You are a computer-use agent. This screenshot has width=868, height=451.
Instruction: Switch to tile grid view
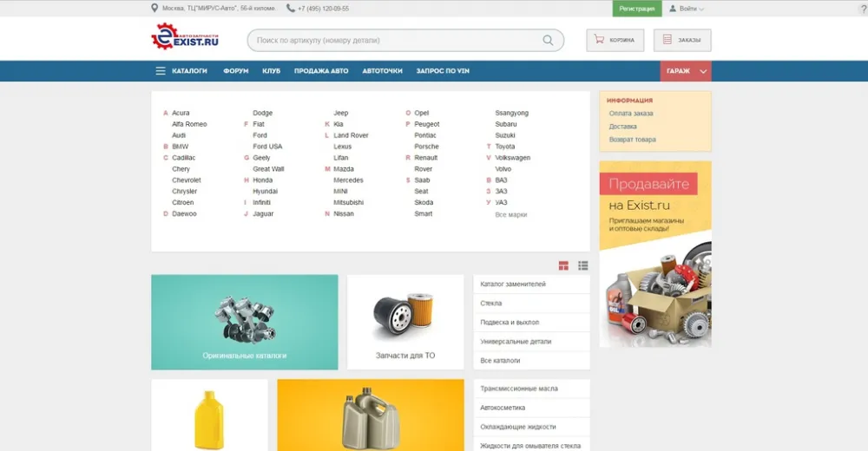(563, 265)
